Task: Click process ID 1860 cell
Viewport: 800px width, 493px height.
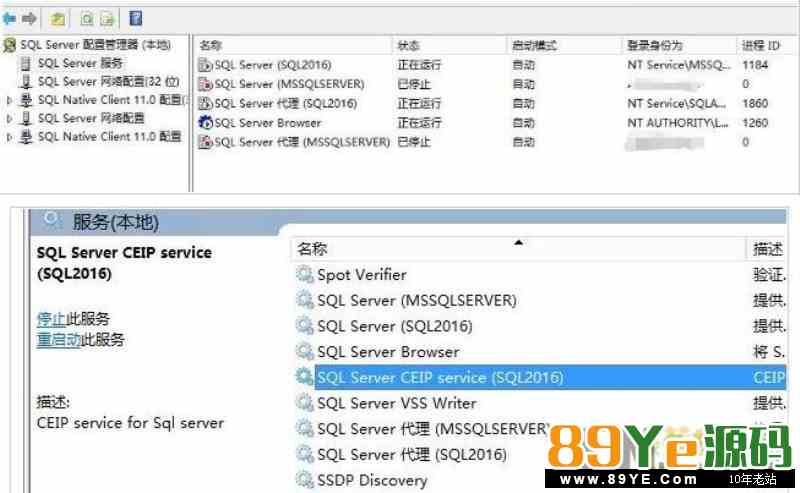Action: (755, 104)
